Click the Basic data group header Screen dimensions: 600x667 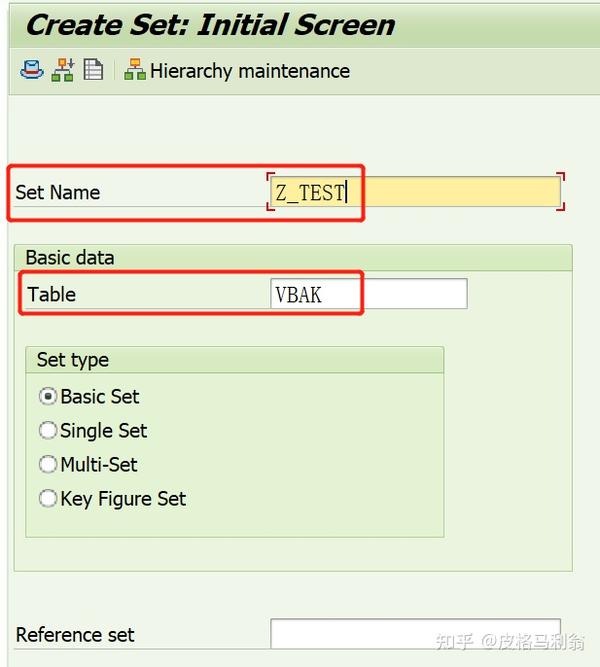tap(70, 257)
